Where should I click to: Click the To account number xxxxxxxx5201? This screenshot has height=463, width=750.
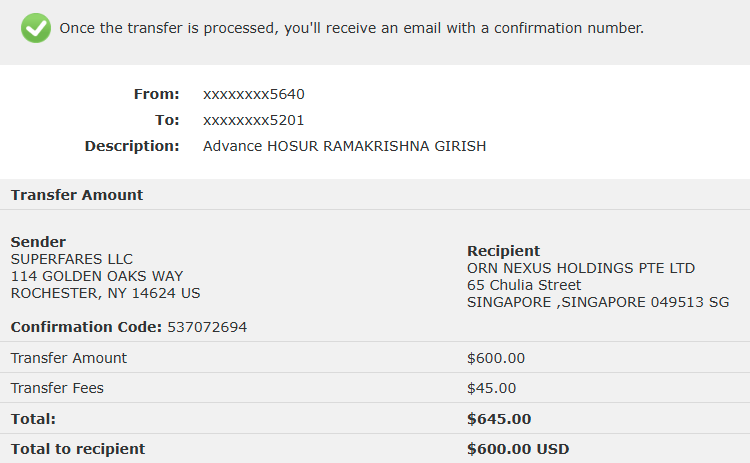click(254, 120)
